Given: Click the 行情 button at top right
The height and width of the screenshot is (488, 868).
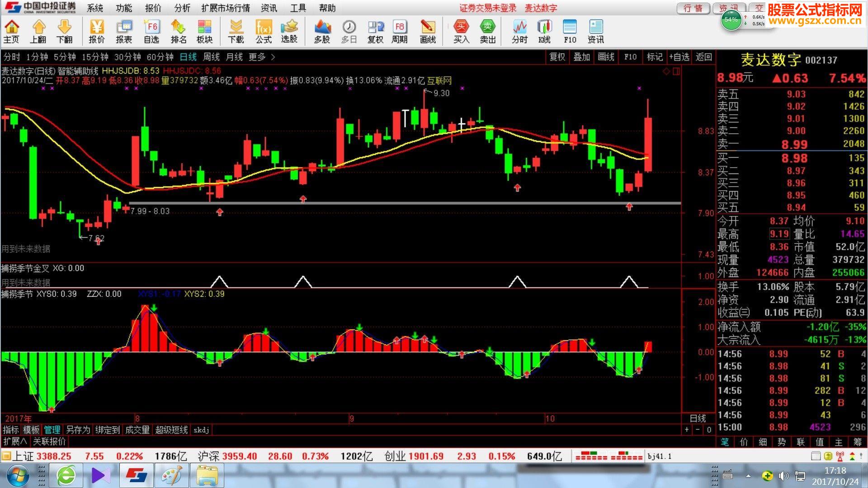Looking at the screenshot, I should (x=693, y=8).
